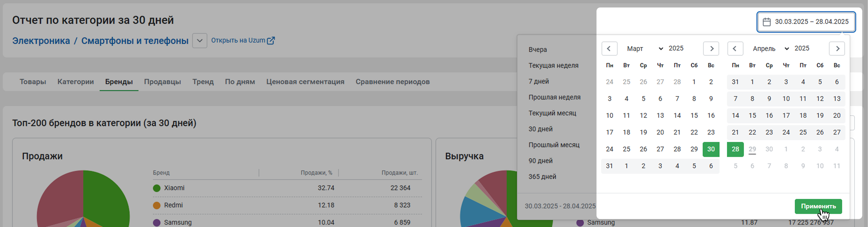Image resolution: width=868 pixels, height=227 pixels.
Task: Click previous month arrow on April calendar
Action: tap(735, 49)
